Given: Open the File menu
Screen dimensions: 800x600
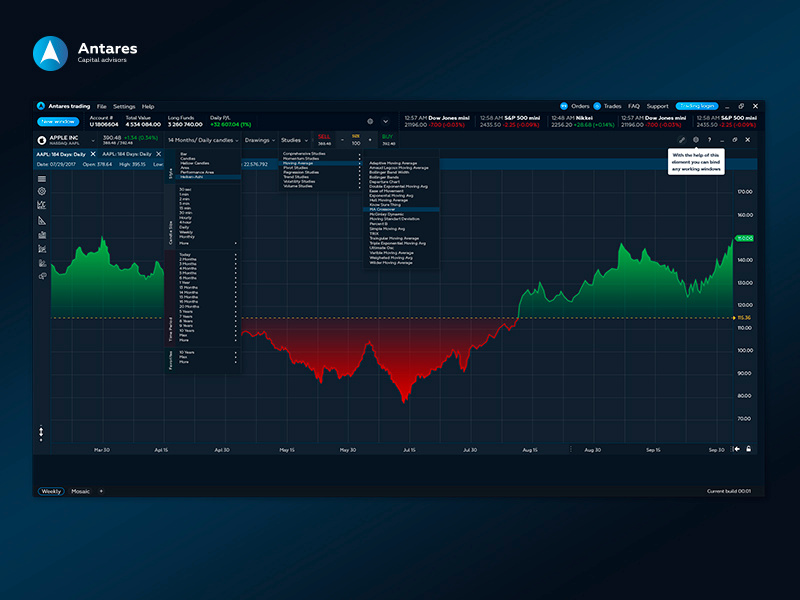Looking at the screenshot, I should [102, 107].
